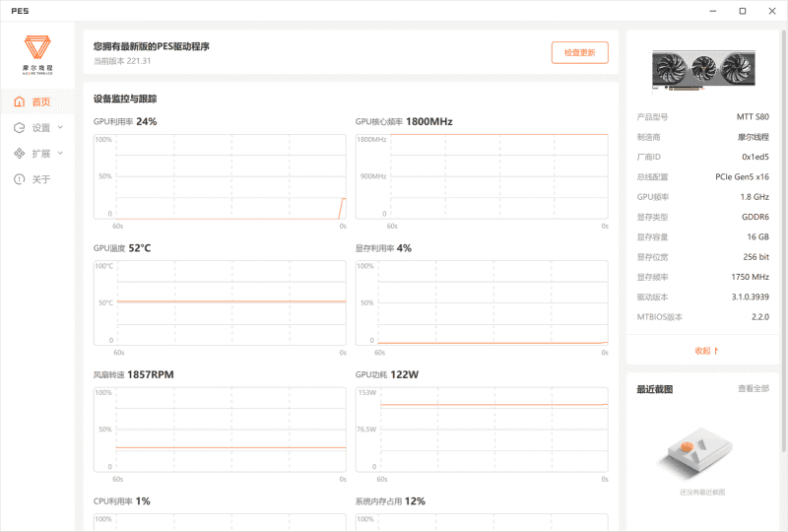Expand the 扩展 chevron arrow
788x532 pixels.
point(60,153)
